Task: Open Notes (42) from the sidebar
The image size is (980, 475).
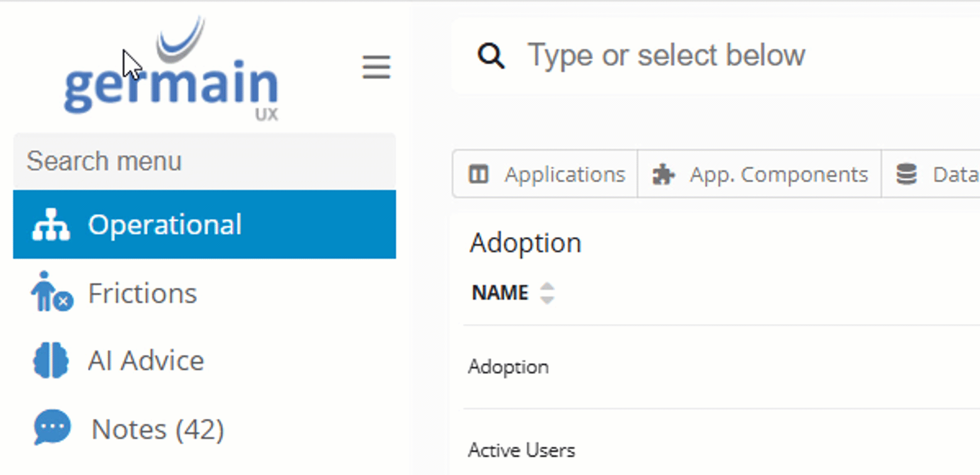Action: point(157,428)
